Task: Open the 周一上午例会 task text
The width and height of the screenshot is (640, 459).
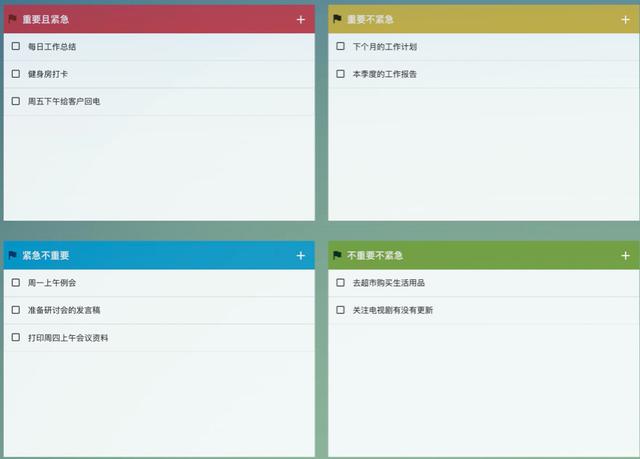Action: [52, 283]
